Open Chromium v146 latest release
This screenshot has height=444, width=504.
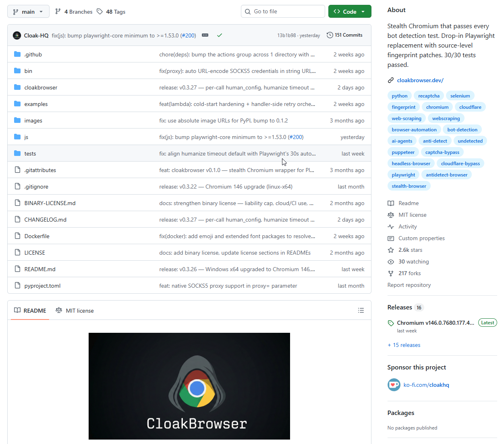[x=436, y=323]
